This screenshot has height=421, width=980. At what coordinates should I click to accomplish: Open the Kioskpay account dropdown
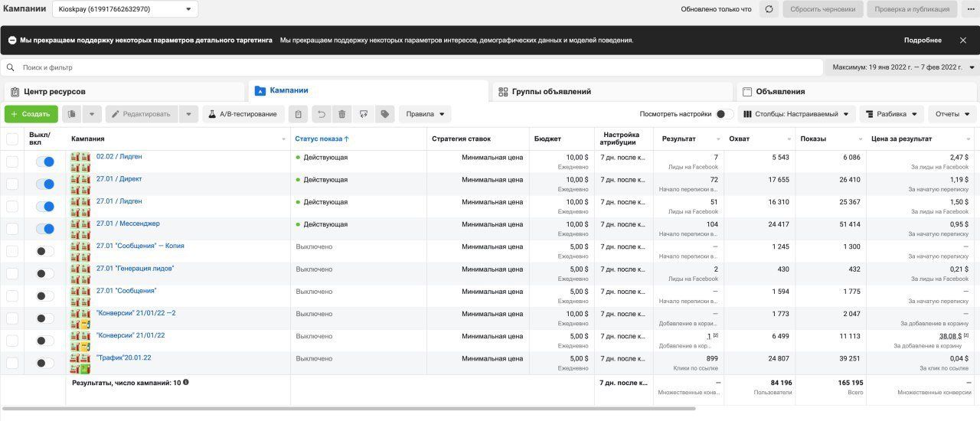pos(126,9)
